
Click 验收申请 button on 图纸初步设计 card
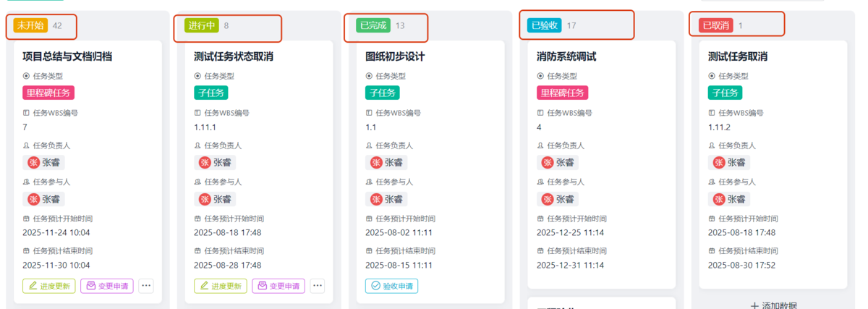coord(391,286)
